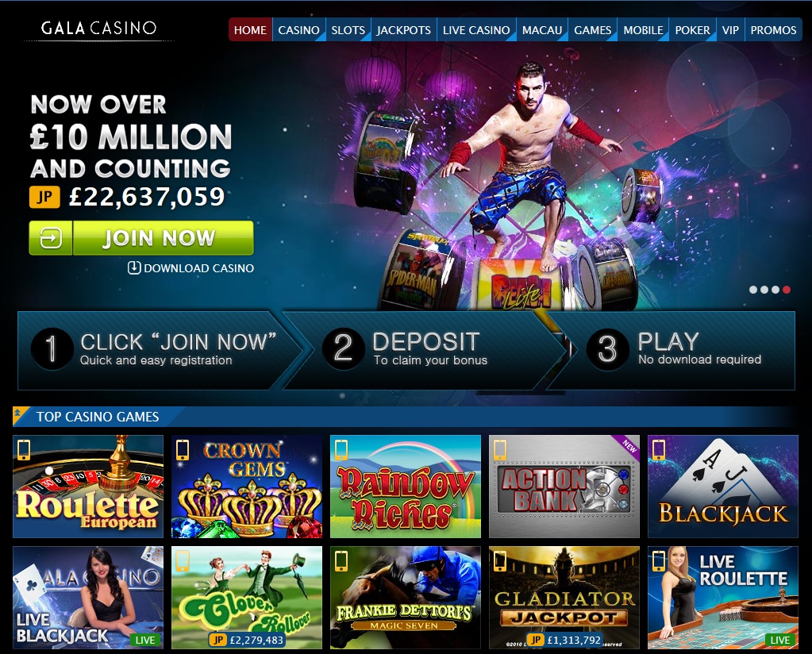Open the Rainbow Riches game thumbnail

tap(406, 487)
